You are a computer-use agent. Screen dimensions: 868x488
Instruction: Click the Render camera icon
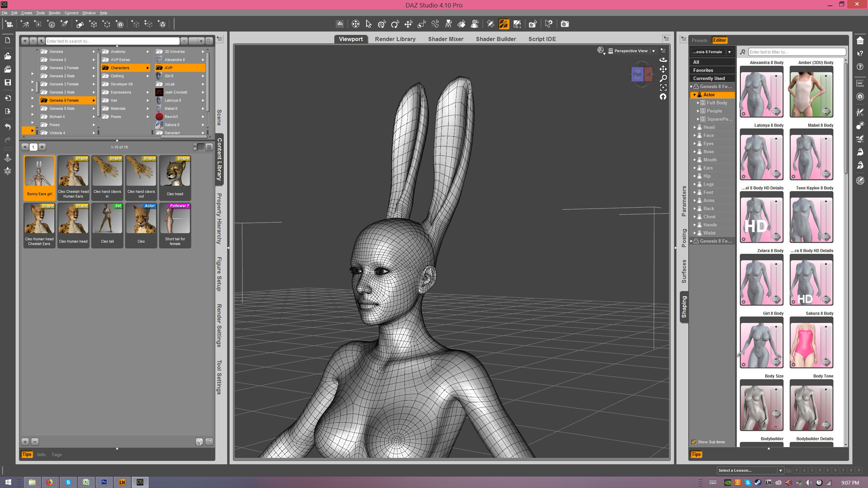pyautogui.click(x=565, y=24)
